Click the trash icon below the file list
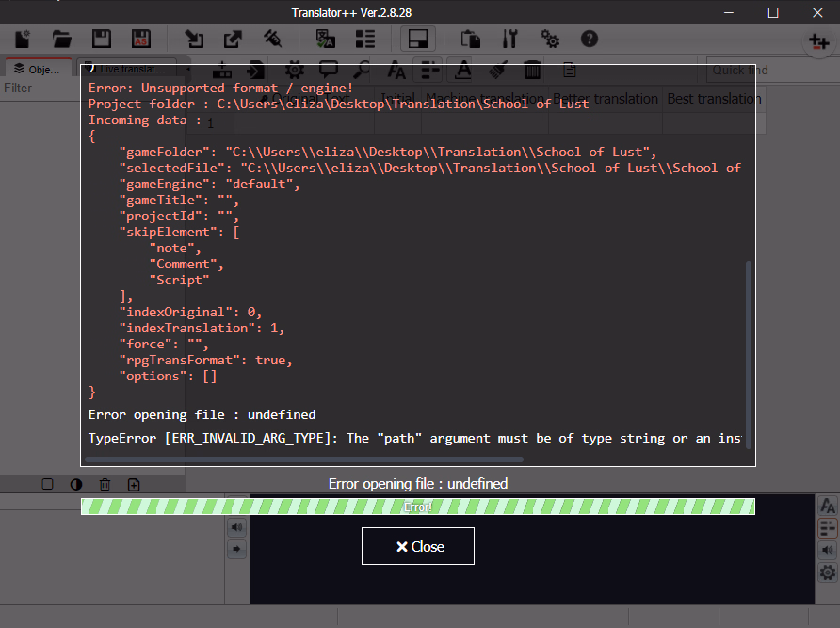 (105, 484)
